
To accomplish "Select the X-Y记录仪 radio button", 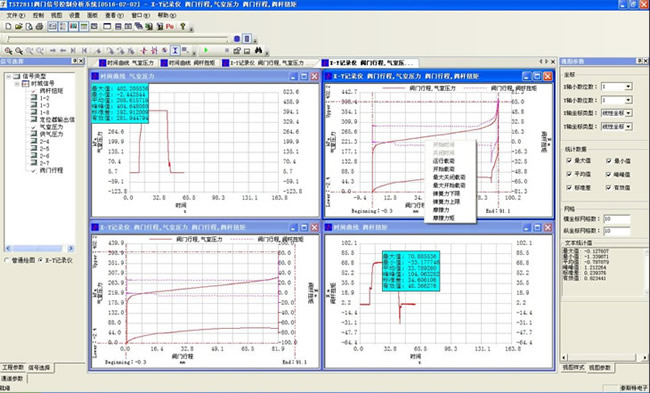I will (x=41, y=260).
